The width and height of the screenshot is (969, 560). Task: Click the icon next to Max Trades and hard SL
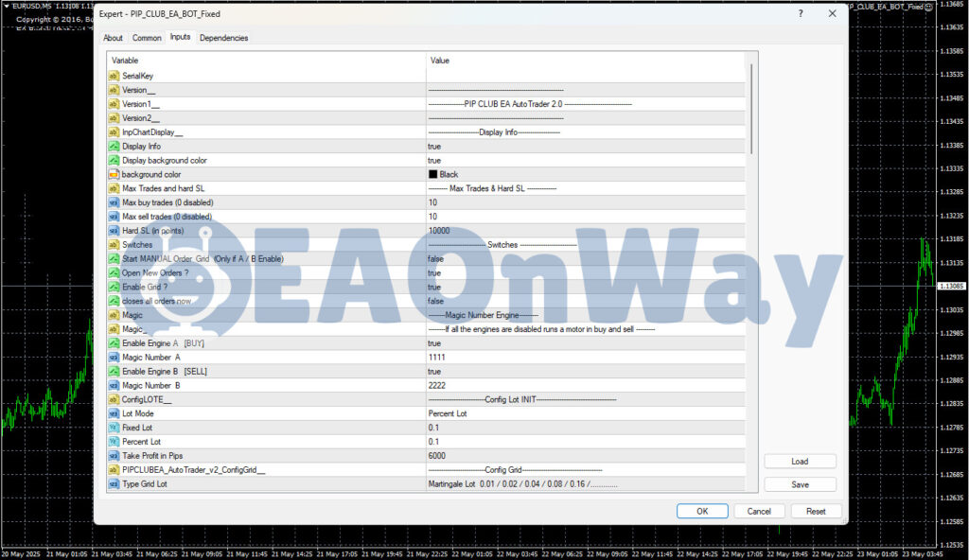[114, 188]
